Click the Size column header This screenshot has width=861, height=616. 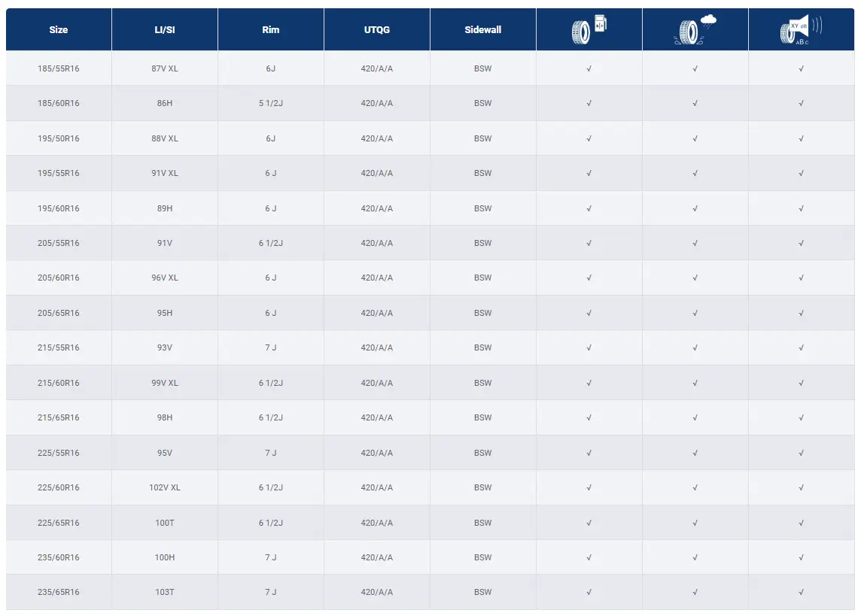click(x=59, y=30)
